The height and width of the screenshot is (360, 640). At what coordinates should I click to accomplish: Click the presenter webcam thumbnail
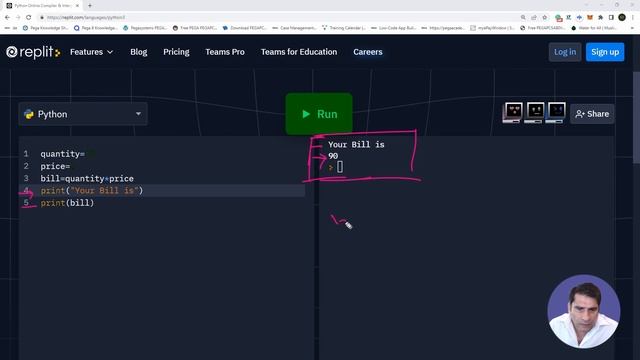[584, 311]
